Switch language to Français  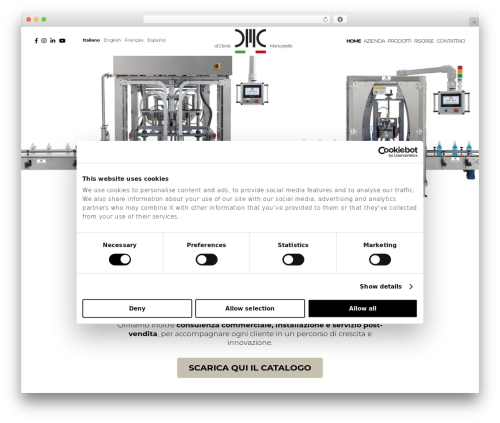[x=134, y=40]
